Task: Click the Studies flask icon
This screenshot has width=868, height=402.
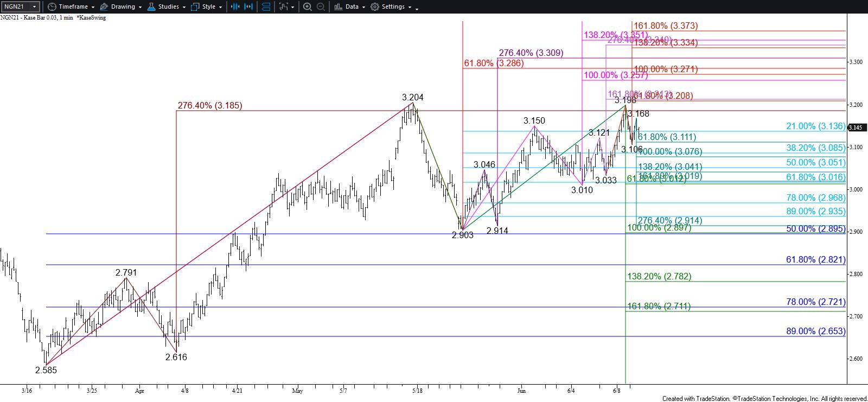Action: tap(151, 7)
